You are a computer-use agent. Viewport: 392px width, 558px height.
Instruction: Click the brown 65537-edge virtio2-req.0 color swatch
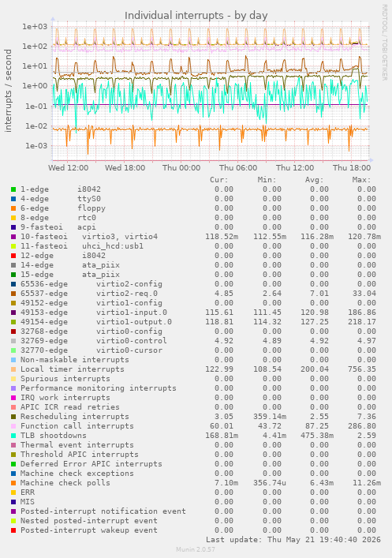[x=13, y=294]
